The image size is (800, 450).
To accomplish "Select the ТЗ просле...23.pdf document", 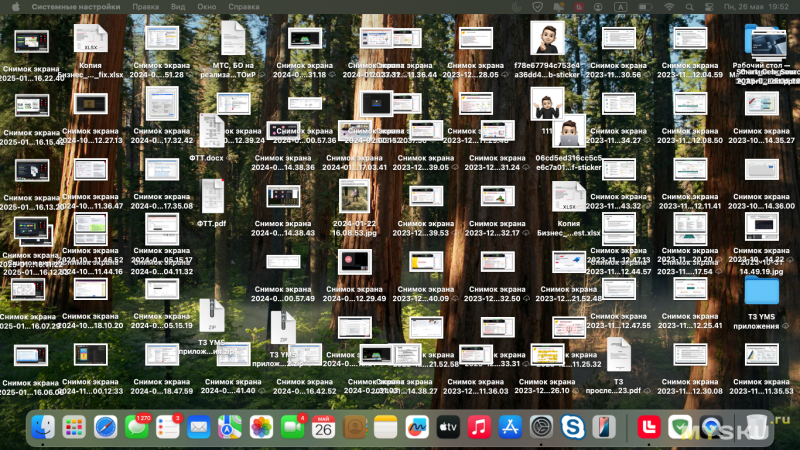I will [x=618, y=355].
